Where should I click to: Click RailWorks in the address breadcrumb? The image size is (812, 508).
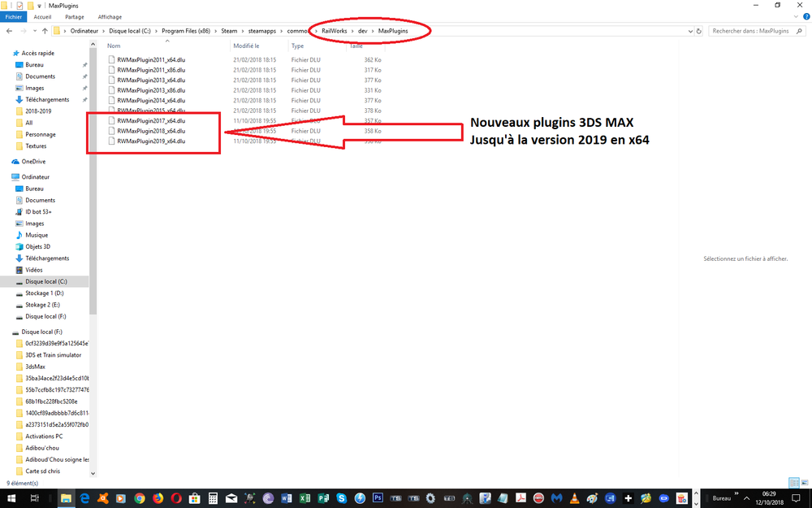(334, 31)
